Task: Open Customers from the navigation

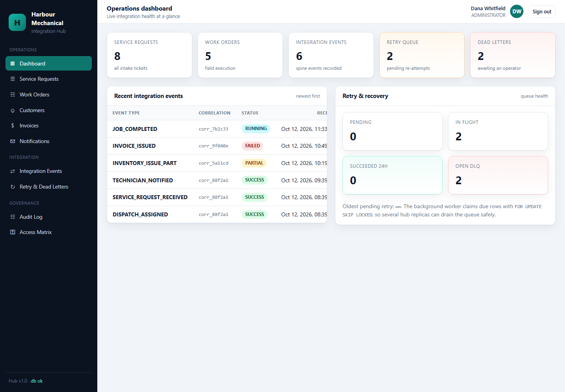Action: [49, 110]
